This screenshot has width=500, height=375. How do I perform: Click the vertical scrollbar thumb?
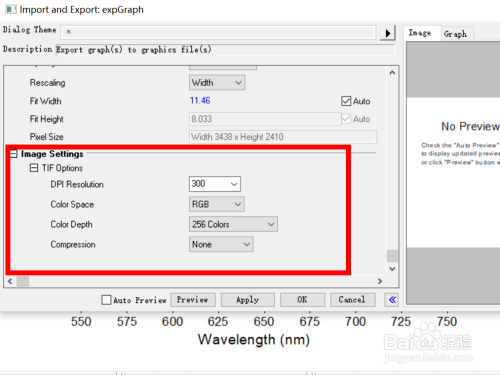point(392,256)
